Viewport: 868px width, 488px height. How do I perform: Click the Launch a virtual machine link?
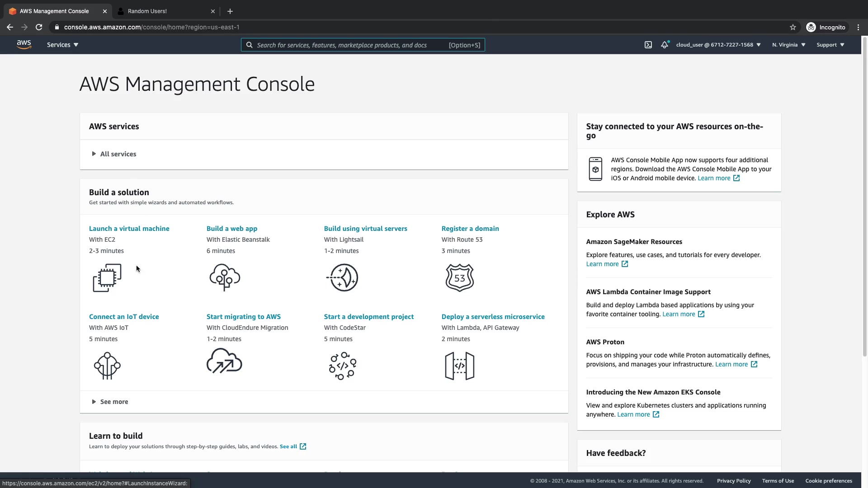(129, 229)
